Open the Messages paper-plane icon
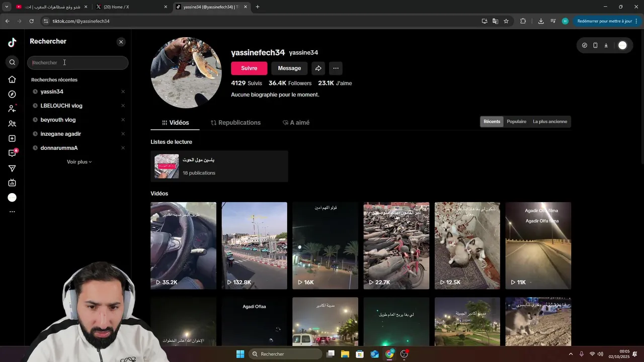This screenshot has height=362, width=644. (x=12, y=168)
